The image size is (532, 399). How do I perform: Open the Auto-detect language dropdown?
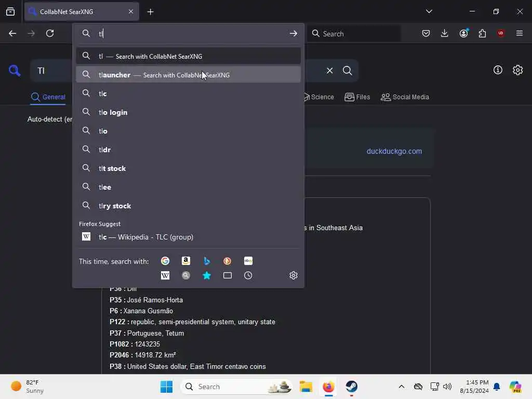(x=49, y=119)
